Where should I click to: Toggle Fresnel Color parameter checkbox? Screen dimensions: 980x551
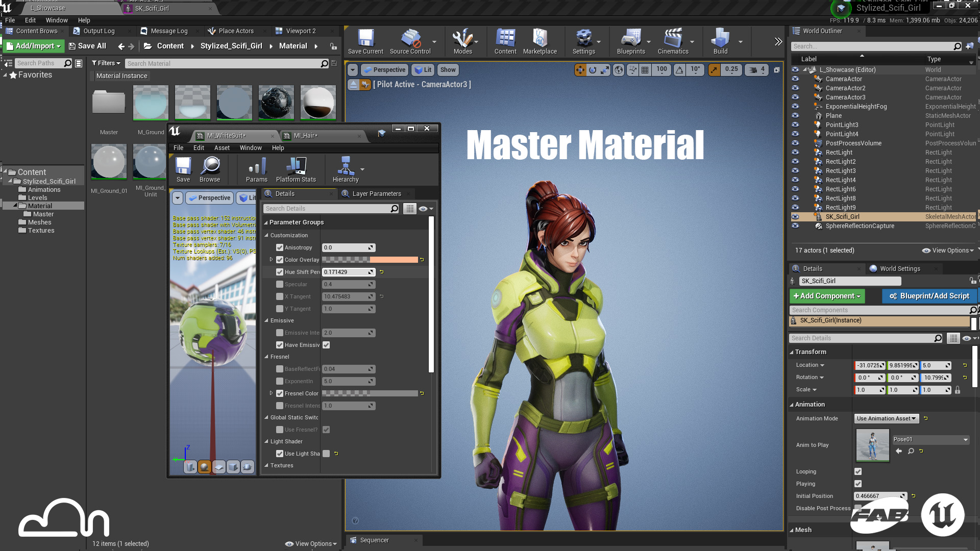pyautogui.click(x=280, y=393)
